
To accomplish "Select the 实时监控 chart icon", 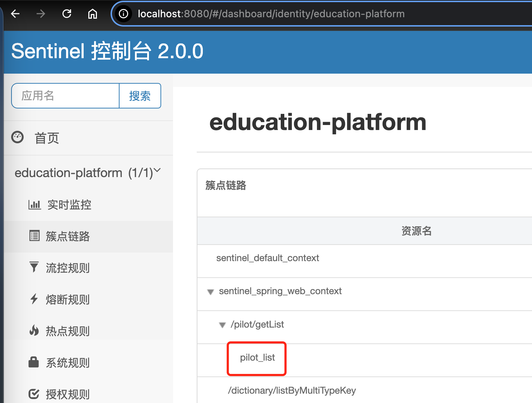I will 34,205.
